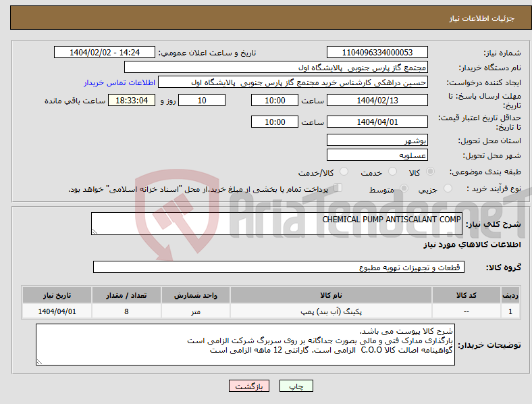
Task: Click the تاریخ نیاز column header
Action: pos(57,295)
